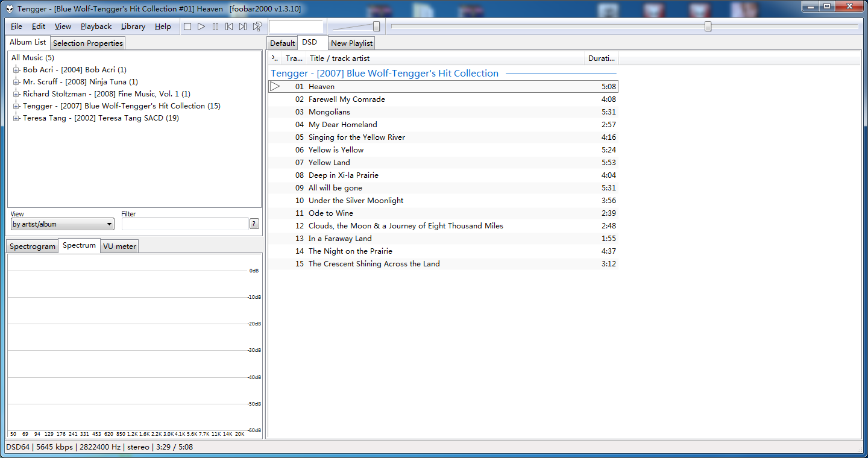Click the Filter text field

(x=185, y=224)
